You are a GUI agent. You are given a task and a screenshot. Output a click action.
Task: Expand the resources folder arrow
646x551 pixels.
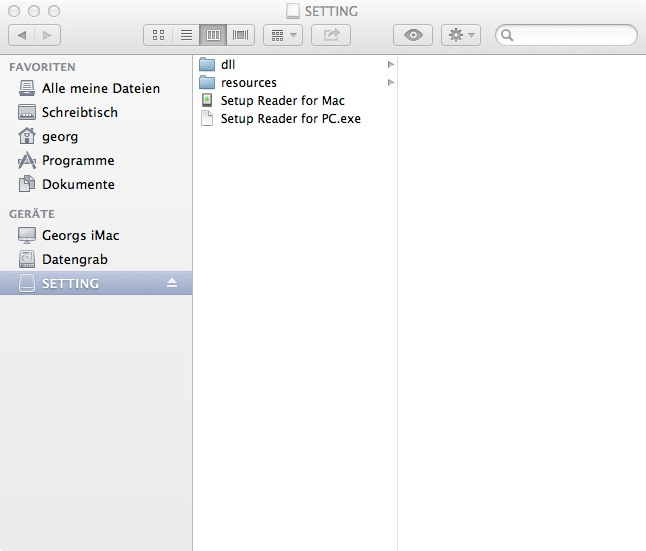tap(391, 83)
